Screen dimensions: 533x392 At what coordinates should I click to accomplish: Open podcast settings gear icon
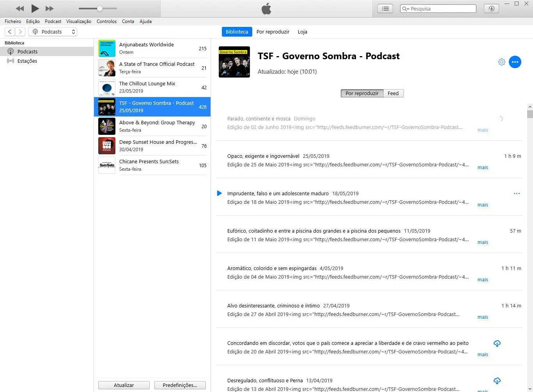coord(502,62)
